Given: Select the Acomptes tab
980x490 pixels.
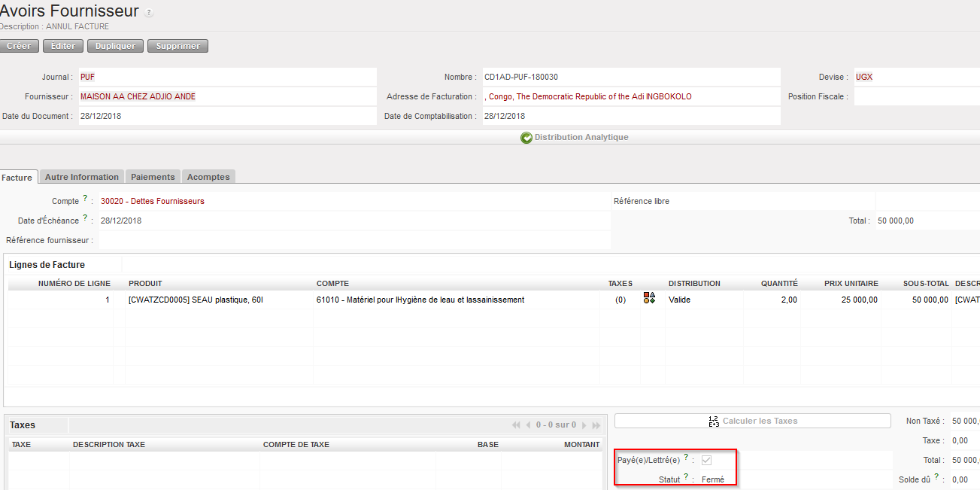Looking at the screenshot, I should coord(208,177).
